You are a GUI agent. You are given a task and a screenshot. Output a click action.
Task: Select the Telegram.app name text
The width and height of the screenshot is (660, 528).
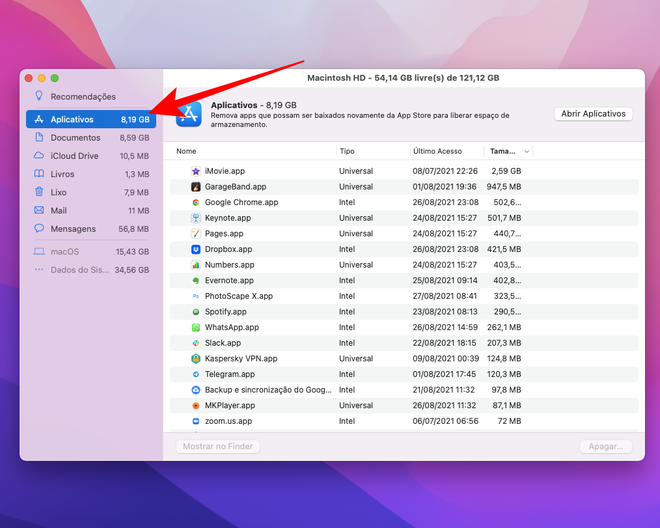coord(230,374)
